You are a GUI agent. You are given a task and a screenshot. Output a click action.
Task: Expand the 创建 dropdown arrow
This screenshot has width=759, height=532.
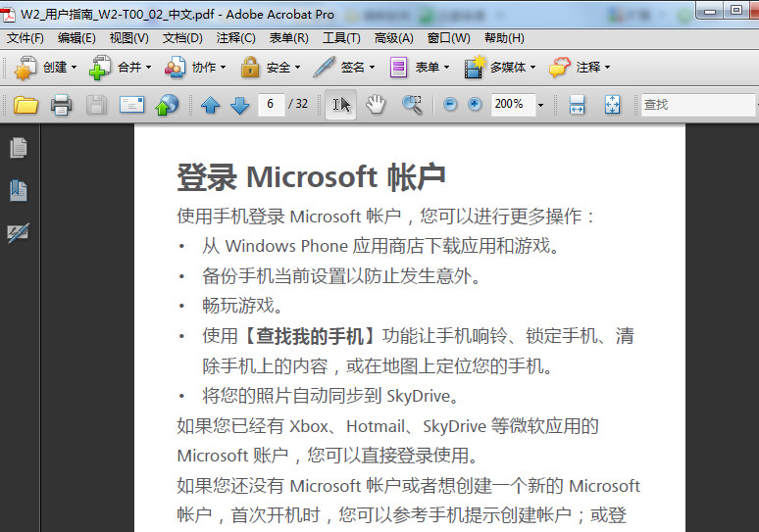click(75, 68)
